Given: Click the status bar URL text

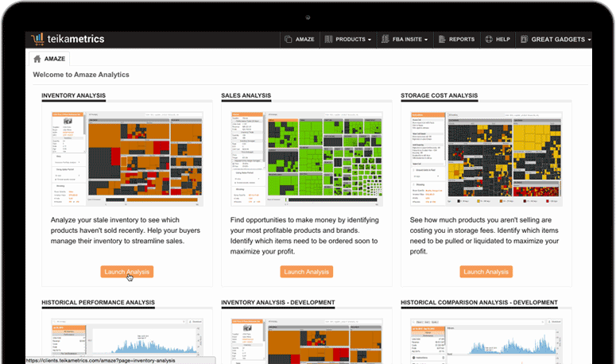Looking at the screenshot, I should point(101,361).
